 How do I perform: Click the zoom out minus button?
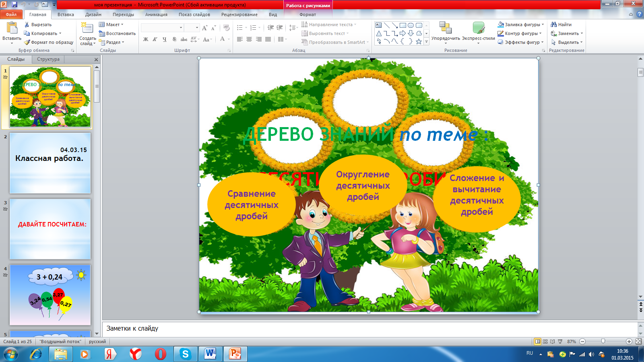click(582, 341)
